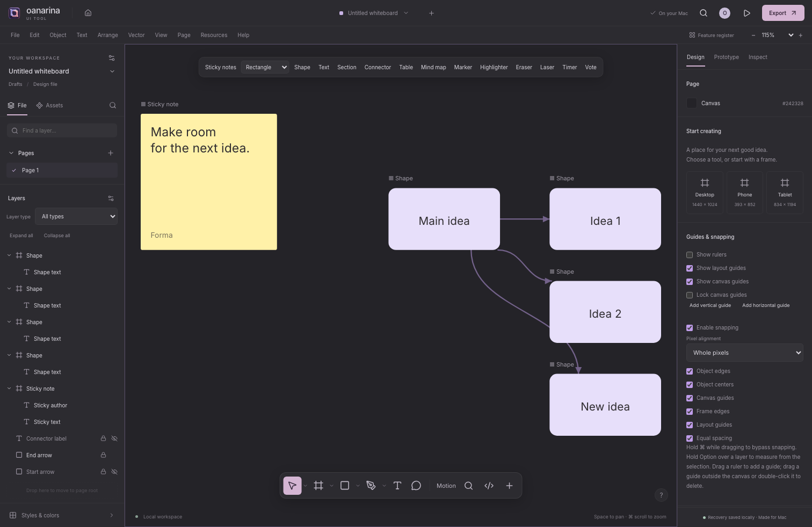812x527 pixels.
Task: Click Collapse all layers
Action: [x=57, y=236]
